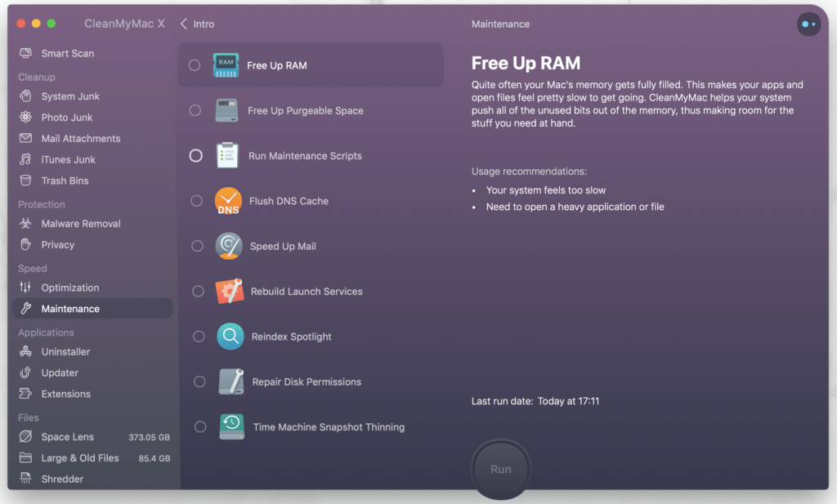Open the Privacy module label
Screen dimensions: 837x504
point(58,245)
